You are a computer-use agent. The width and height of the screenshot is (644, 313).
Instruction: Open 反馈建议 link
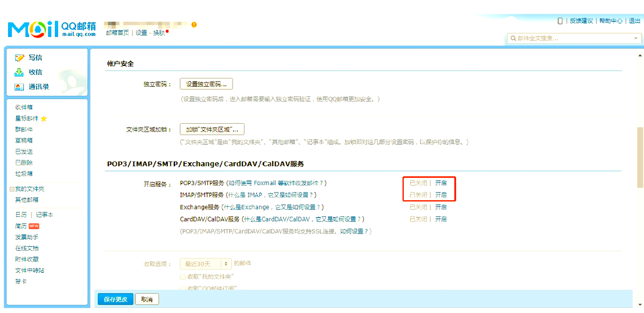(581, 21)
